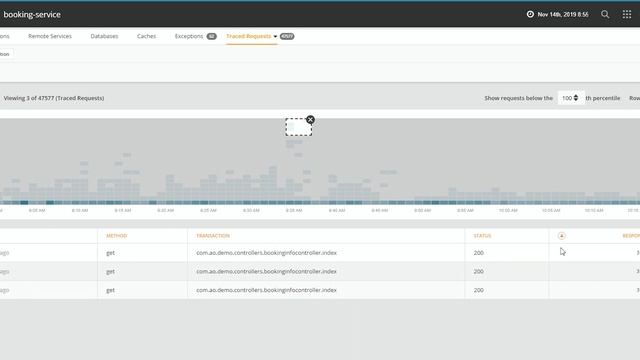This screenshot has width=640, height=360.
Task: Select the Traced Requests tab
Action: [249, 36]
